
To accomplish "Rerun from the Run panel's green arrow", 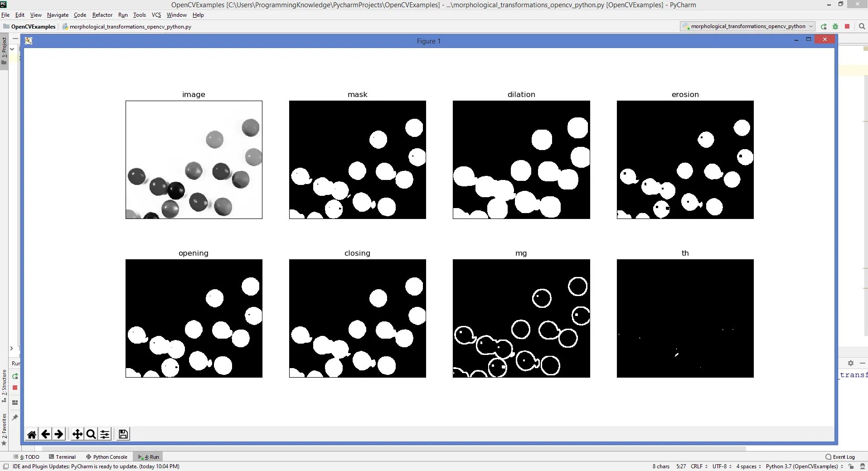I will pyautogui.click(x=15, y=376).
